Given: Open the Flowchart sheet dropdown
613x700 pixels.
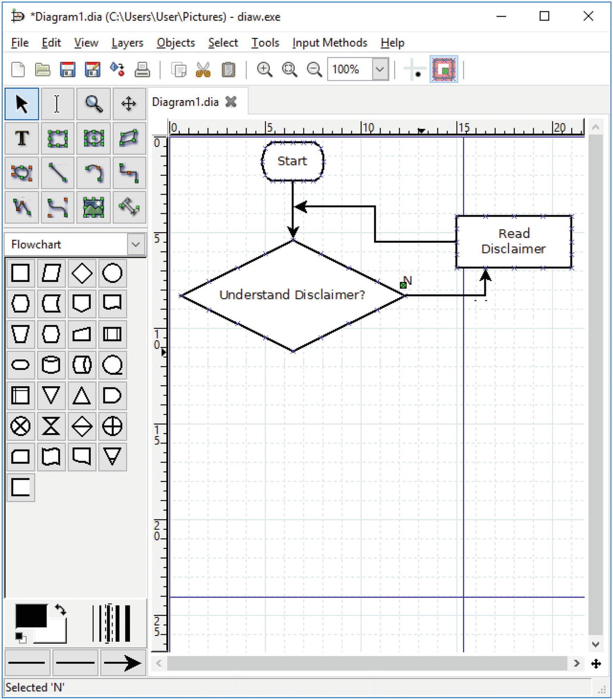Looking at the screenshot, I should pos(136,244).
